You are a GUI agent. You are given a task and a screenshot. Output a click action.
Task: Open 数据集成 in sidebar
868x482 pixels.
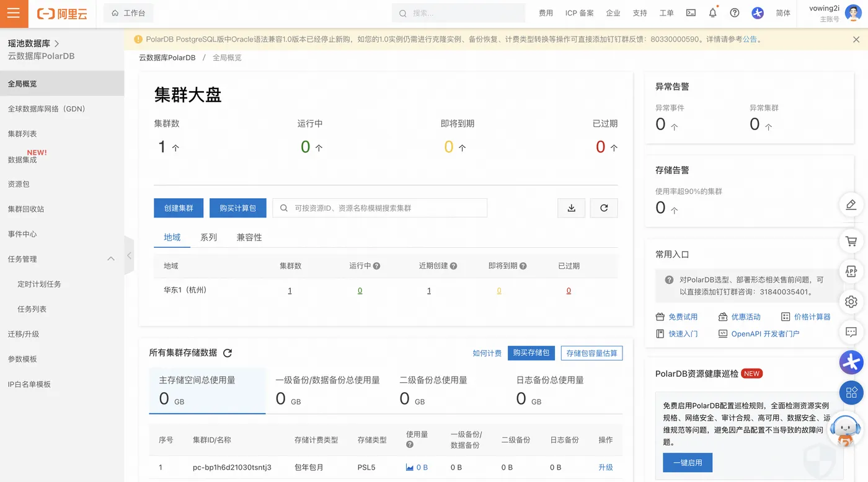[x=22, y=160]
